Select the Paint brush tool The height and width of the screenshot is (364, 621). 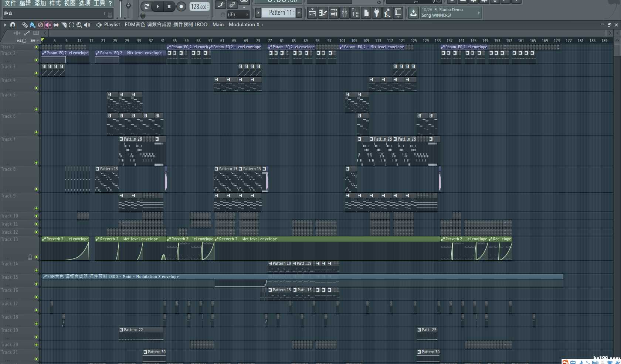(x=33, y=25)
